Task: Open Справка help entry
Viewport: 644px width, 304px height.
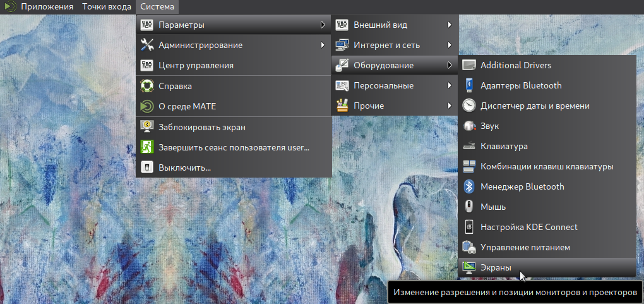Action: tap(233, 87)
